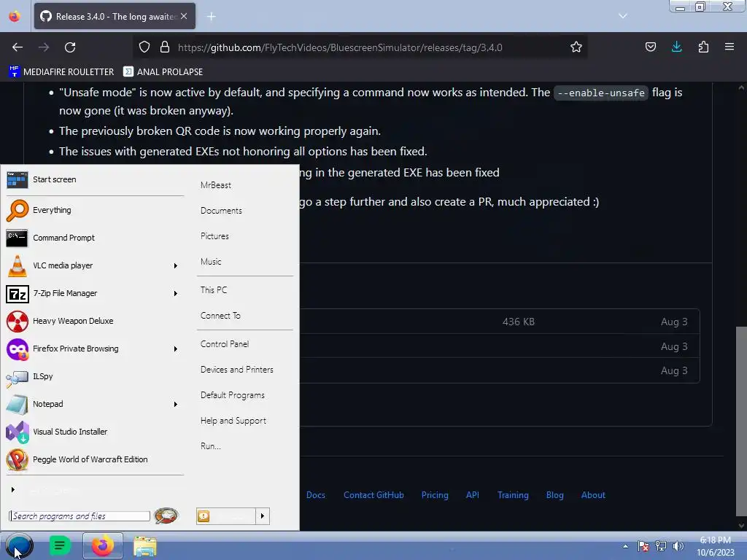
Task: Reload the GitHub release page
Action: (70, 47)
